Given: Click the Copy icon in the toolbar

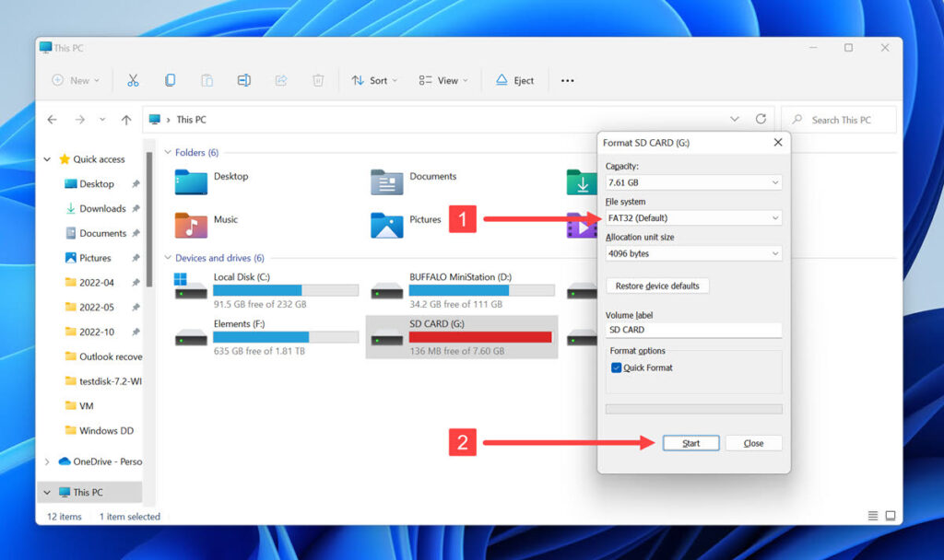Looking at the screenshot, I should tap(170, 80).
